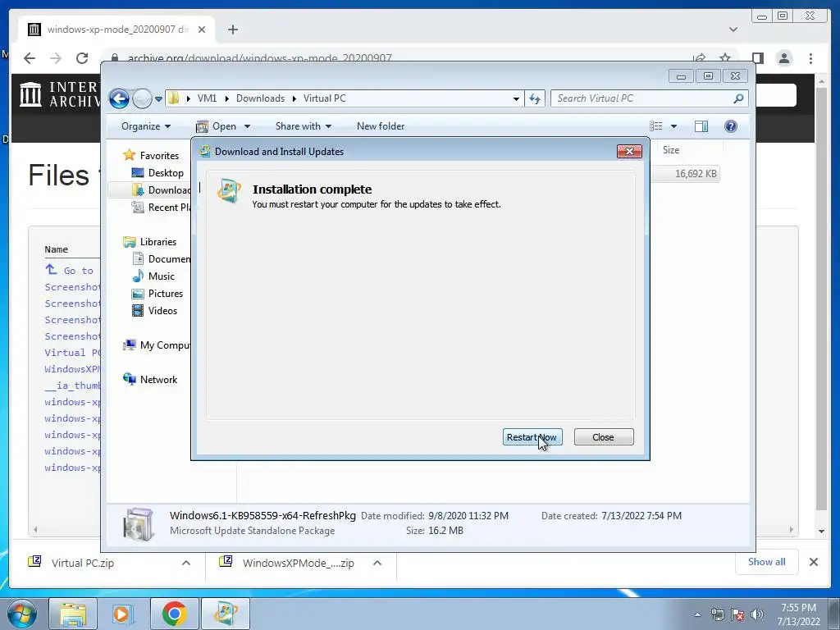The width and height of the screenshot is (840, 630).
Task: Reload the archive.org page
Action: point(81,58)
